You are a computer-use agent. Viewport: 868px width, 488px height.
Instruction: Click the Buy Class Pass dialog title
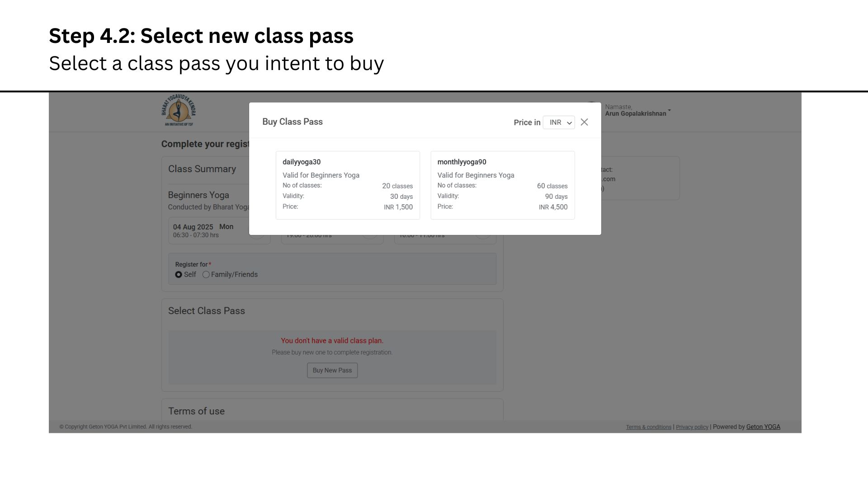pyautogui.click(x=292, y=122)
